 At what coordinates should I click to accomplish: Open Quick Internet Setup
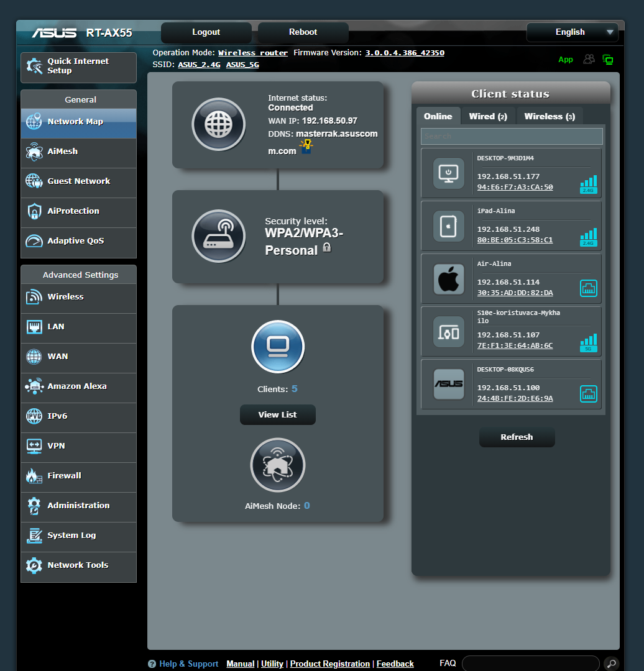(78, 67)
